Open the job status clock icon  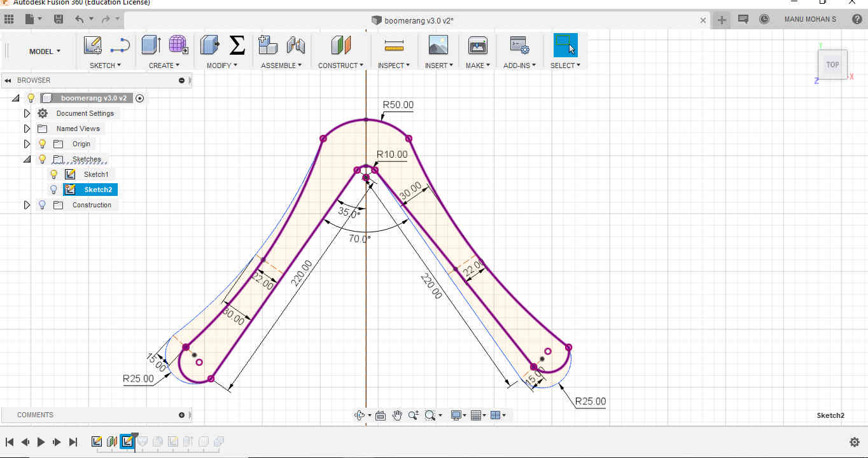tap(764, 20)
